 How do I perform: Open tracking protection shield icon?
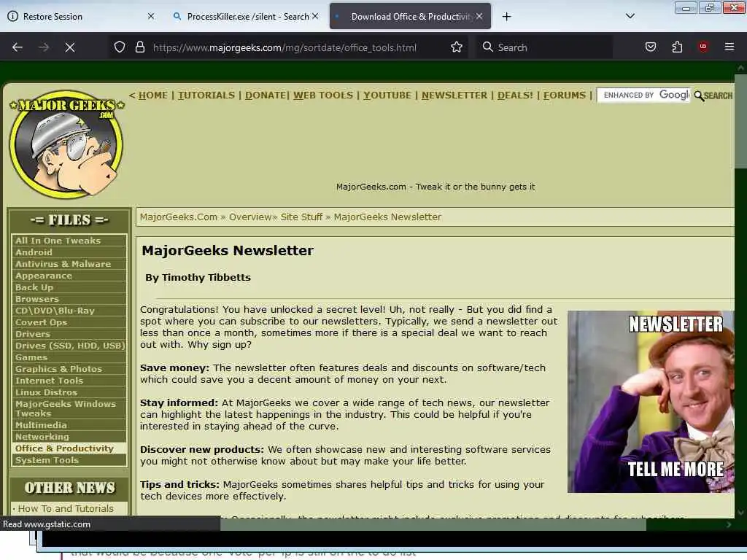click(120, 47)
